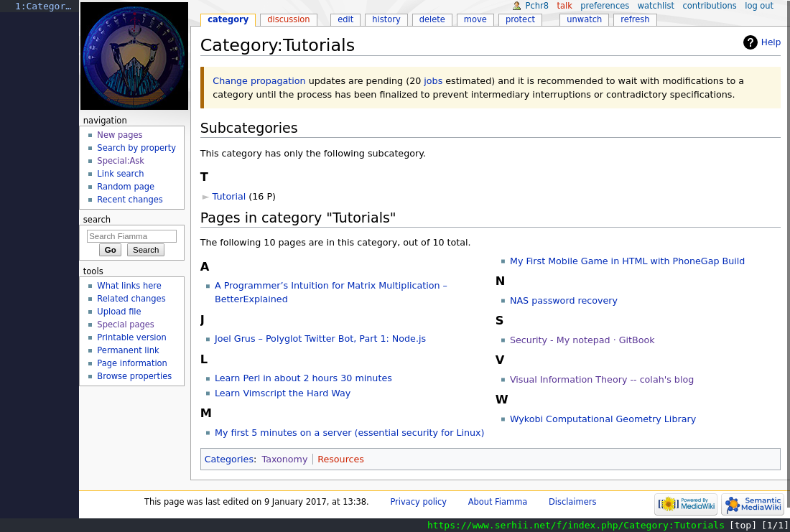This screenshot has width=790, height=532.
Task: Open the history tab
Action: coord(386,19)
